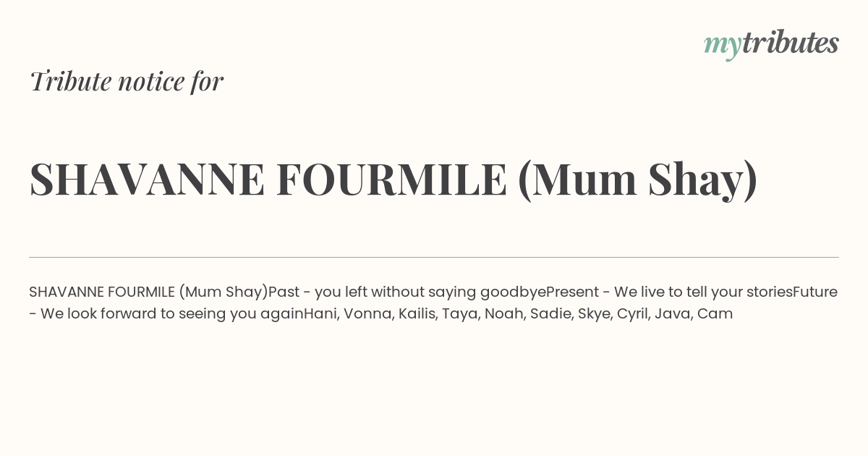Click the "Tribute notice for" heading

(x=127, y=81)
